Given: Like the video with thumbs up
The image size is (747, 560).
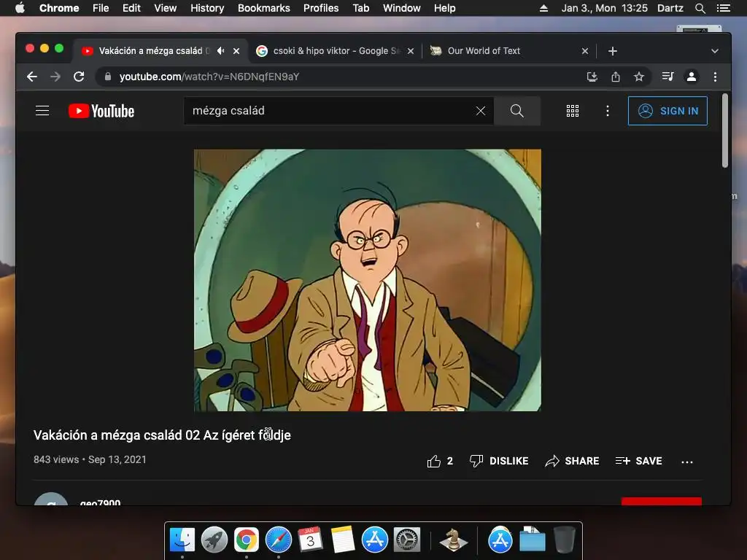Looking at the screenshot, I should point(440,461).
